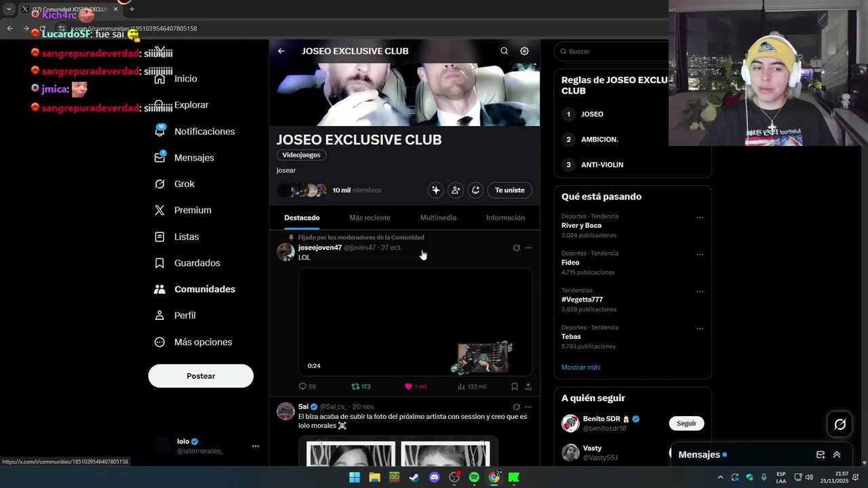
Task: Expand the Mensajes drawer with double chevron
Action: tap(837, 455)
